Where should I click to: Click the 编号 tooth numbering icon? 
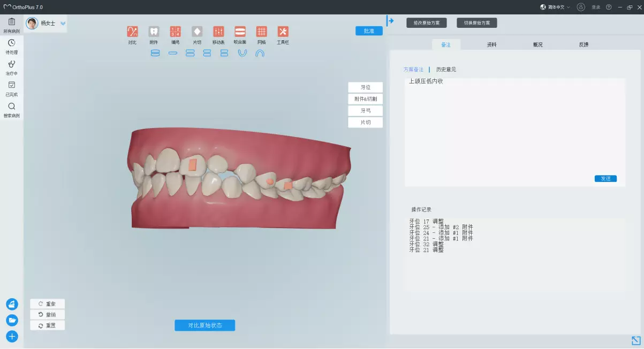(x=175, y=32)
